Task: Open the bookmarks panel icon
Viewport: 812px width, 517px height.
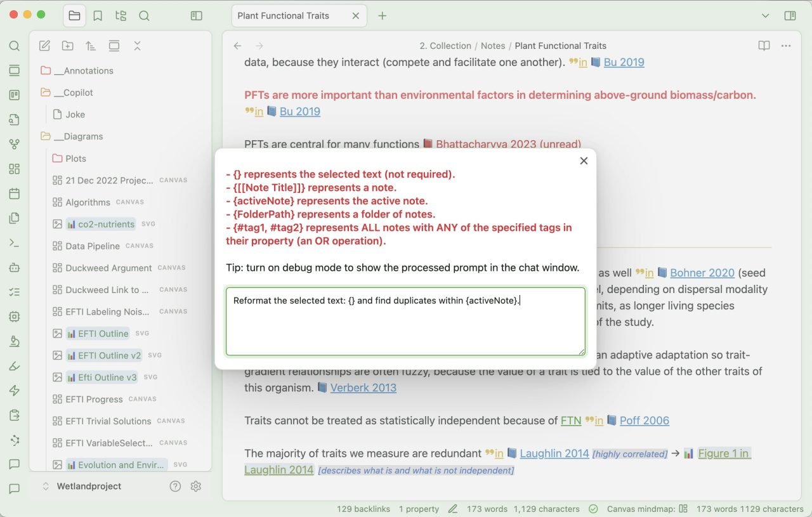Action: coord(98,16)
